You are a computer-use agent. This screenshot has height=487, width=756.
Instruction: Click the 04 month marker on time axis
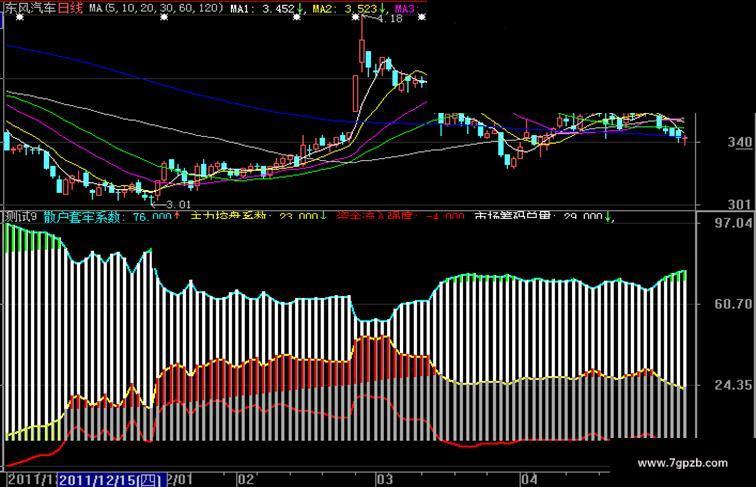coord(529,480)
